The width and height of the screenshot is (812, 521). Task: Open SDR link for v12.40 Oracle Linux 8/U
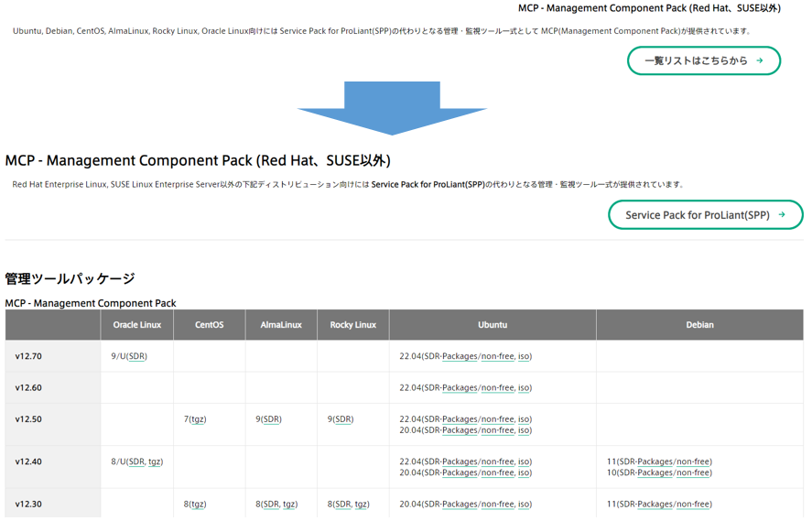tap(137, 461)
